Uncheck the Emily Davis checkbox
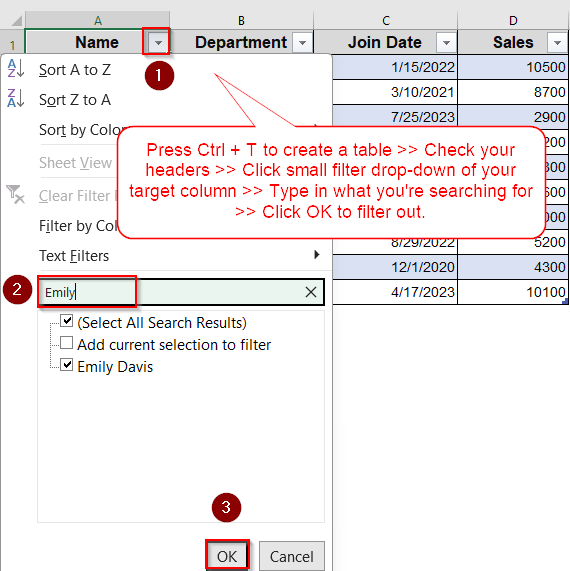 coord(67,365)
